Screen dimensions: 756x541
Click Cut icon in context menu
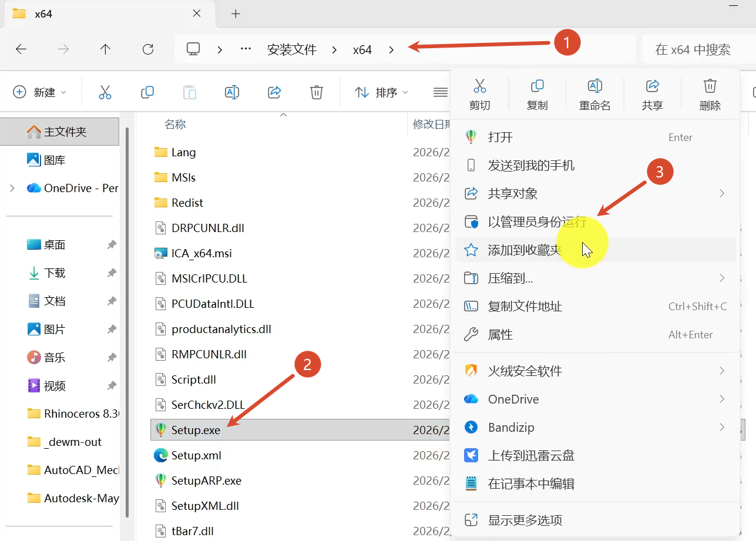coord(479,86)
